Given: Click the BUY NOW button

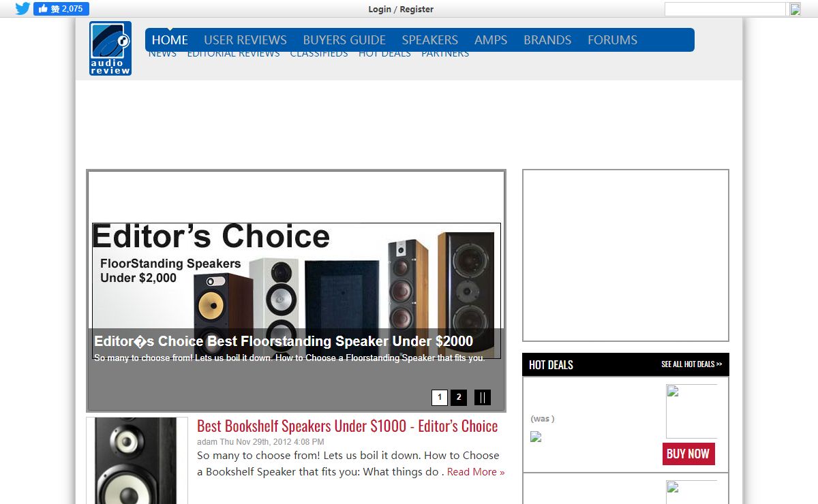Looking at the screenshot, I should click(x=688, y=454).
